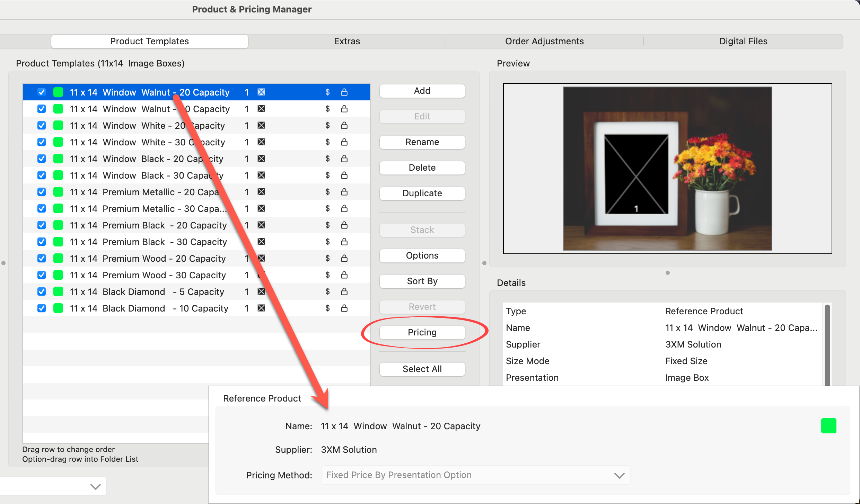Expand the bottom-left chevron dropdown
860x504 pixels.
[95, 486]
